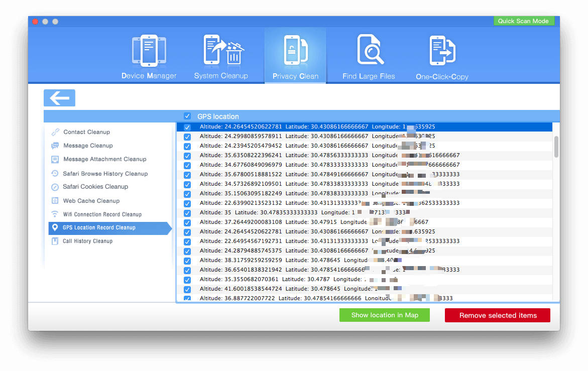588x371 pixels.
Task: Uncheck the Altitude 41.60018538544724 row checkbox
Action: coord(187,289)
